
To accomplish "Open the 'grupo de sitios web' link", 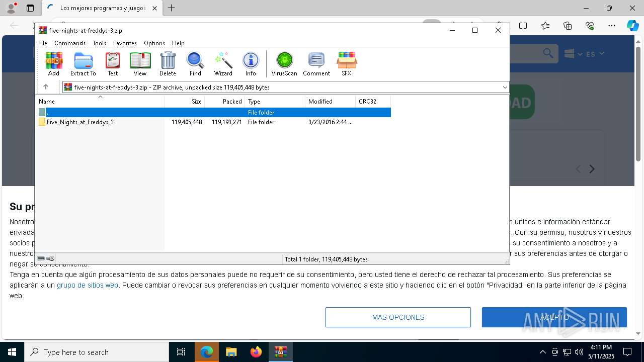I will pos(88,285).
